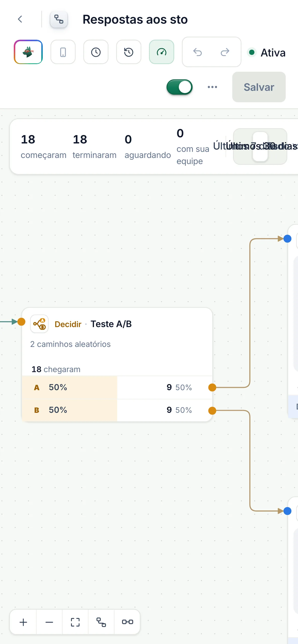
Task: Fit the canvas to view
Action: (75, 622)
